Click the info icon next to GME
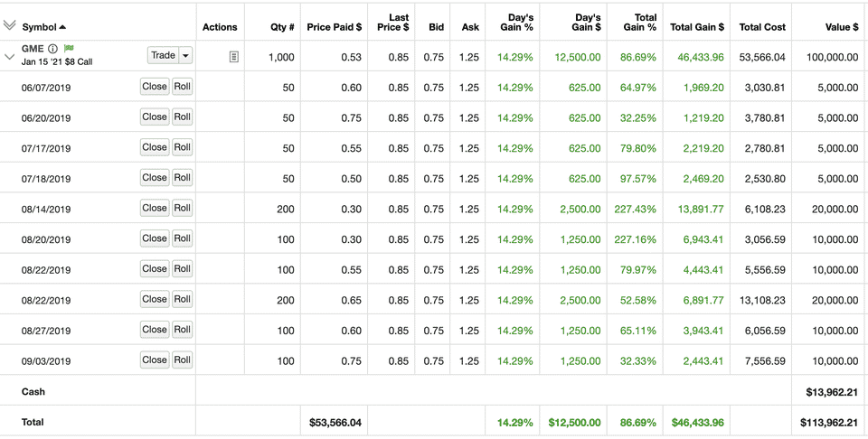 (x=52, y=49)
